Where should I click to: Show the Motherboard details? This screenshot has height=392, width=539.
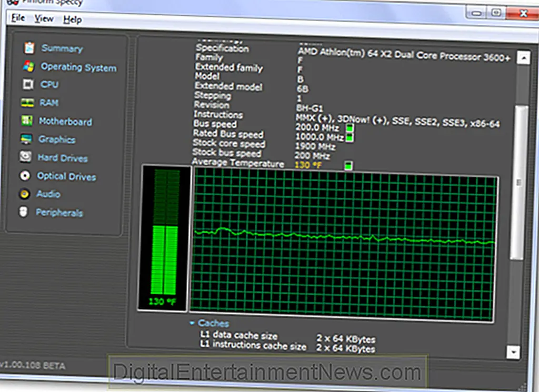click(65, 121)
